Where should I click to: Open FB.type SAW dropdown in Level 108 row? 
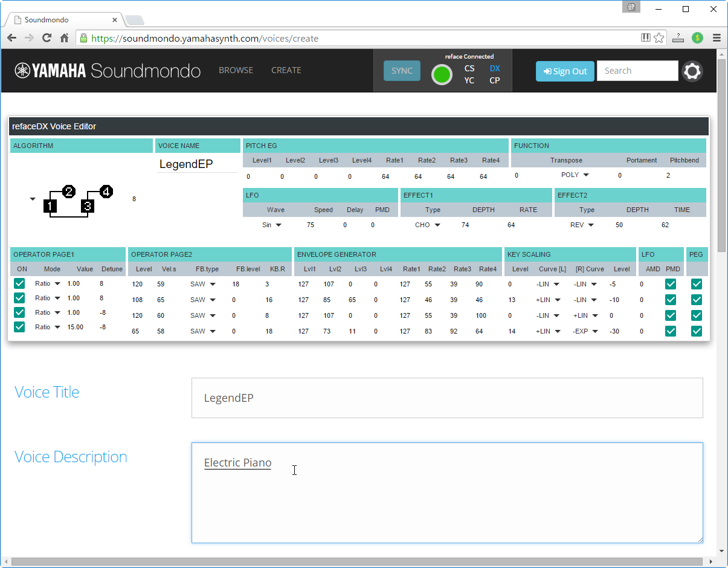203,300
